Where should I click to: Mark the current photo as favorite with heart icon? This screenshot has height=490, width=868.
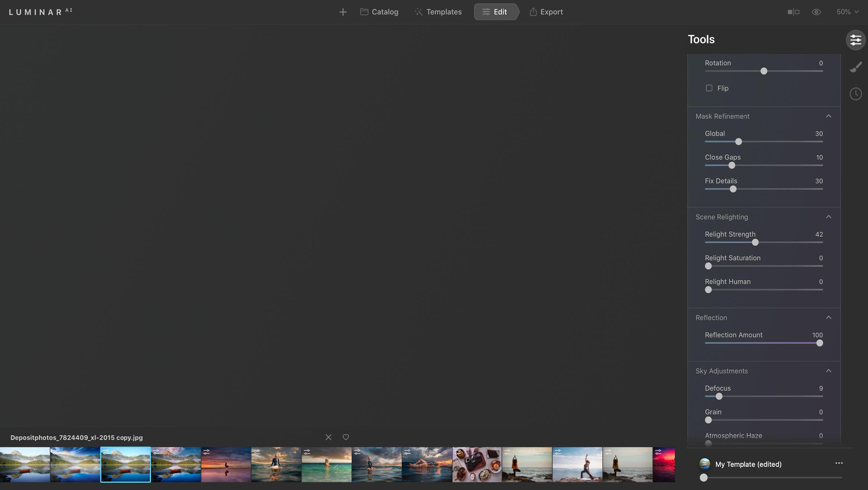(346, 437)
